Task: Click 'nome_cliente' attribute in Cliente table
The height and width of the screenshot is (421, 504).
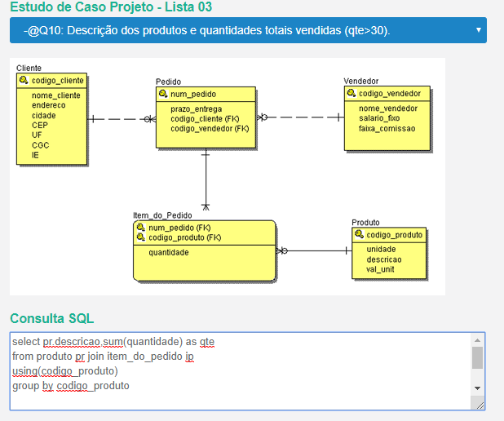Action: coord(56,95)
